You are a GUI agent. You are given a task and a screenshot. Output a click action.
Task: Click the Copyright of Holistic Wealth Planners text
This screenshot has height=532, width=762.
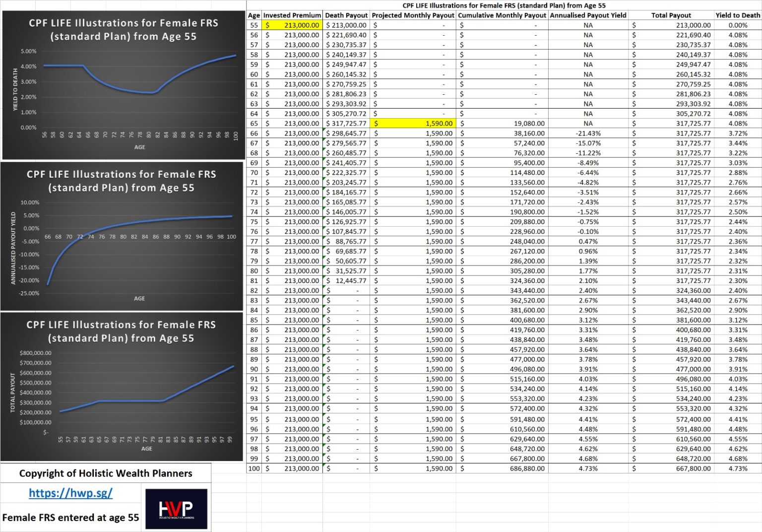[106, 473]
